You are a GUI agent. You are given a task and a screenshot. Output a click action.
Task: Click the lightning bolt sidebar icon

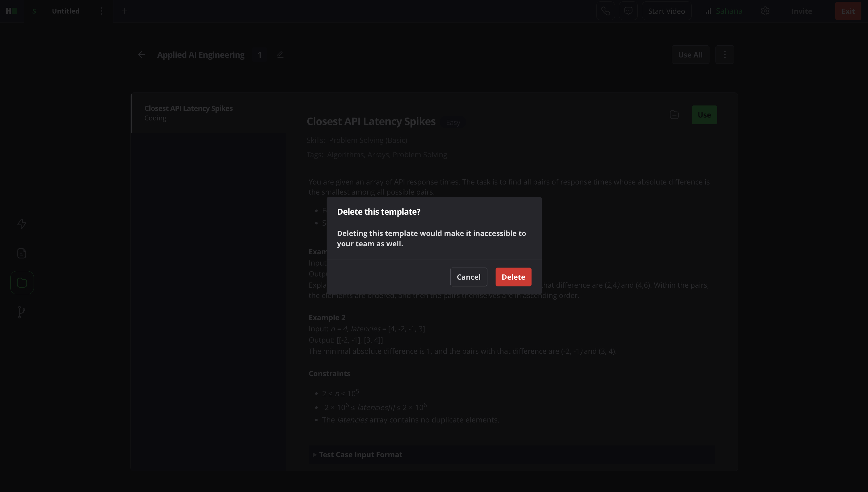coord(22,224)
